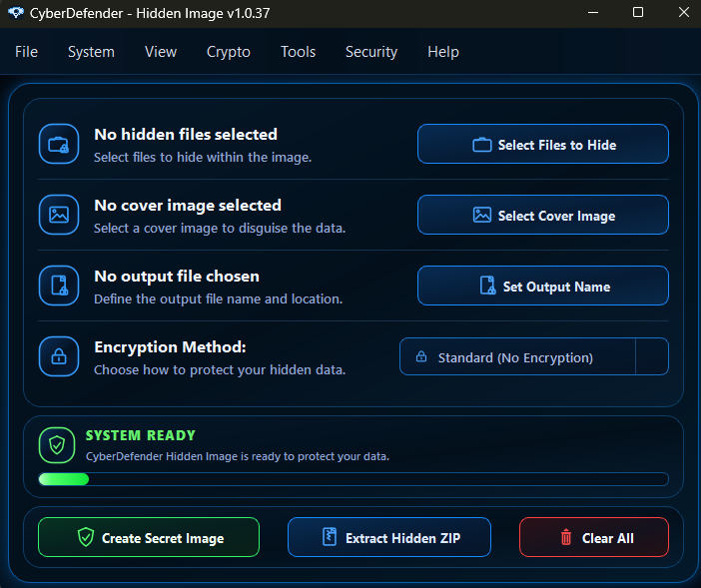
Task: Open the File menu
Action: (26, 52)
